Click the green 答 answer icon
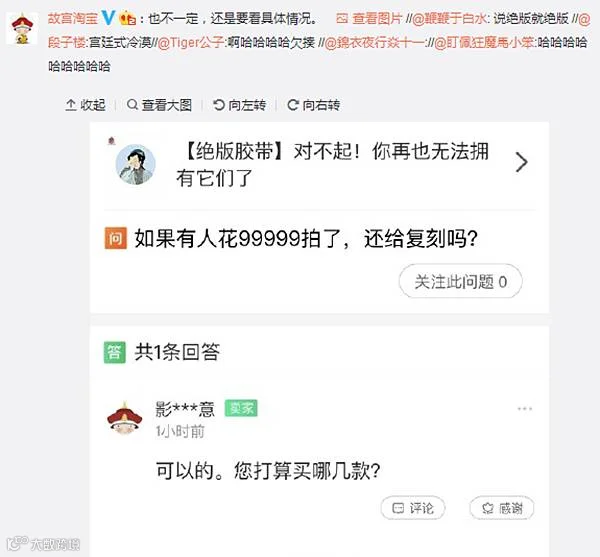This screenshot has width=600, height=557. pos(115,352)
